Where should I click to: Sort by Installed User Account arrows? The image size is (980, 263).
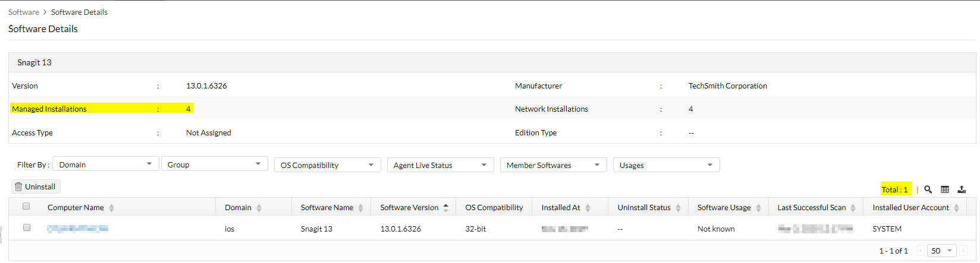click(x=956, y=208)
